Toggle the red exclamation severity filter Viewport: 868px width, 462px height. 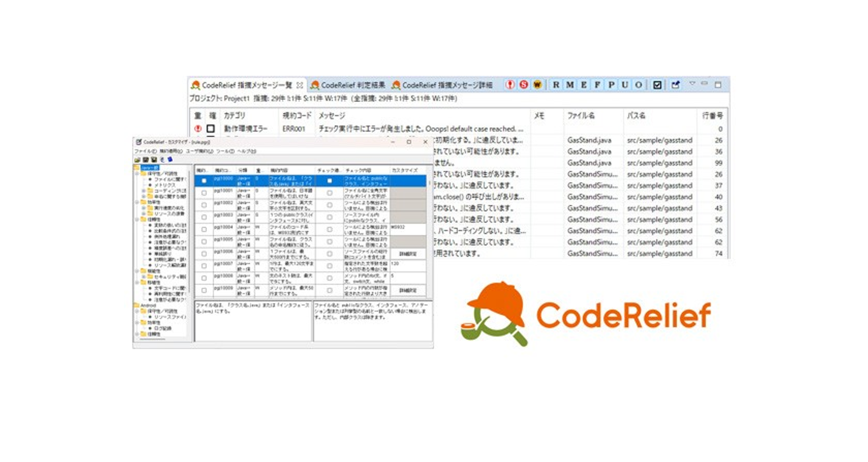tap(510, 85)
